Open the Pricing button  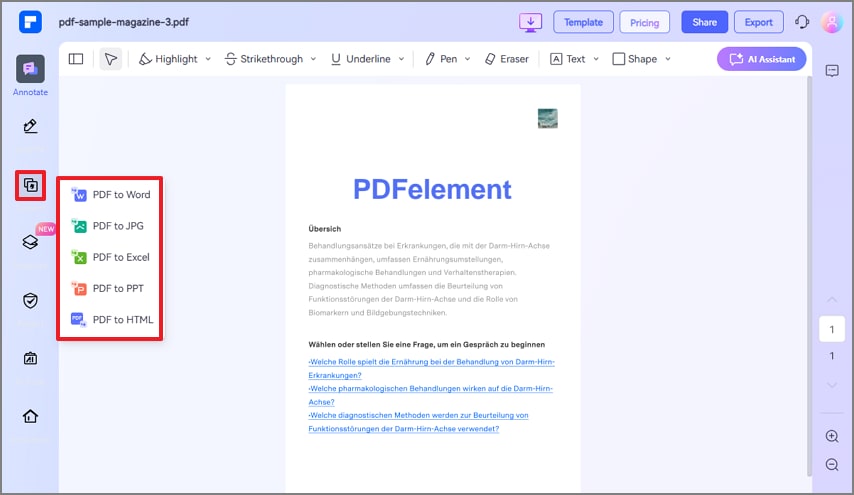pyautogui.click(x=644, y=22)
